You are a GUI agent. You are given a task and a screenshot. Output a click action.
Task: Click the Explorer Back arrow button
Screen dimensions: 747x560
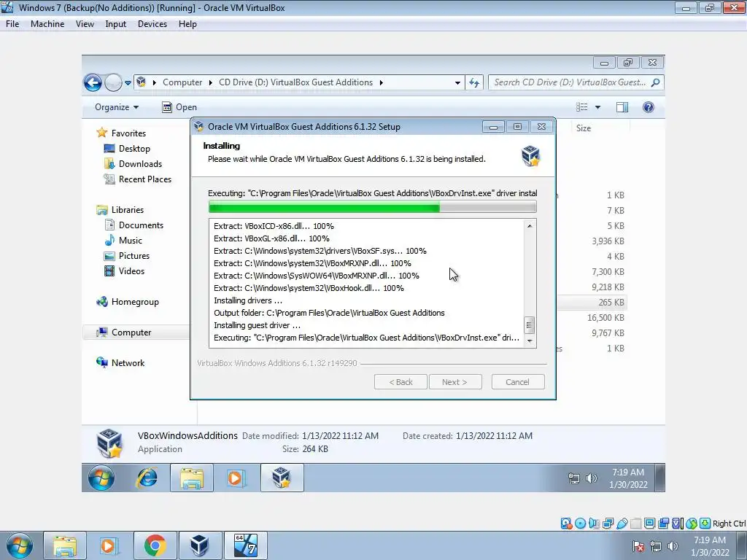93,82
